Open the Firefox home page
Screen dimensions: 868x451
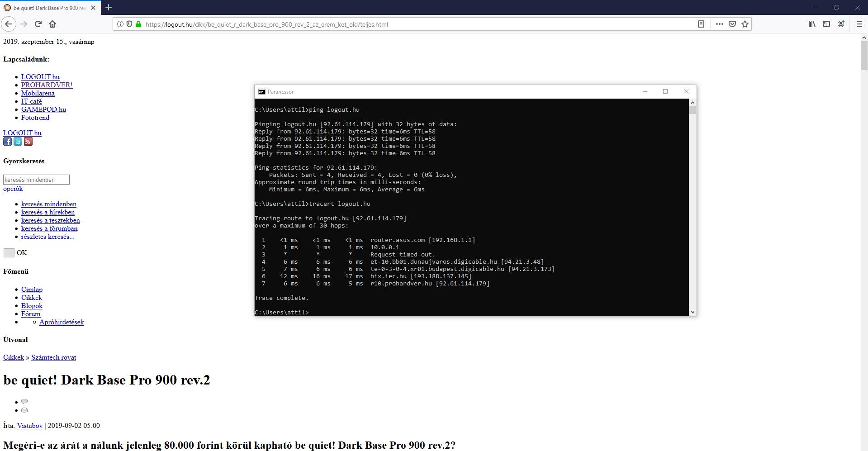52,24
